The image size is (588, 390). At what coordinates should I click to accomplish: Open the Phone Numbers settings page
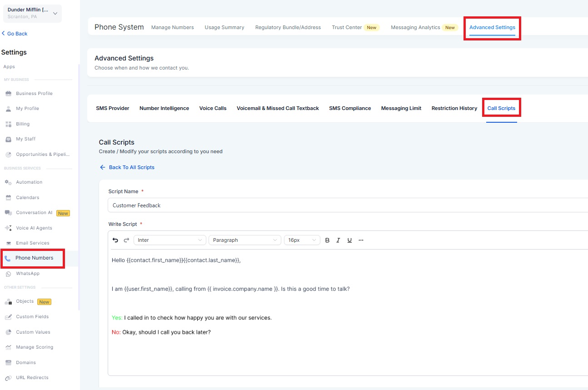(x=34, y=258)
